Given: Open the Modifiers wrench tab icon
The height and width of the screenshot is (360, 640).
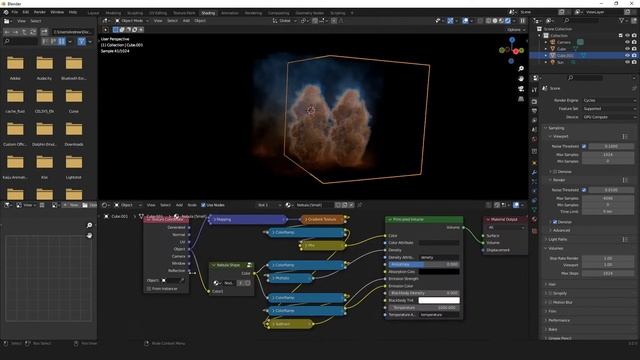Looking at the screenshot, I should click(534, 172).
